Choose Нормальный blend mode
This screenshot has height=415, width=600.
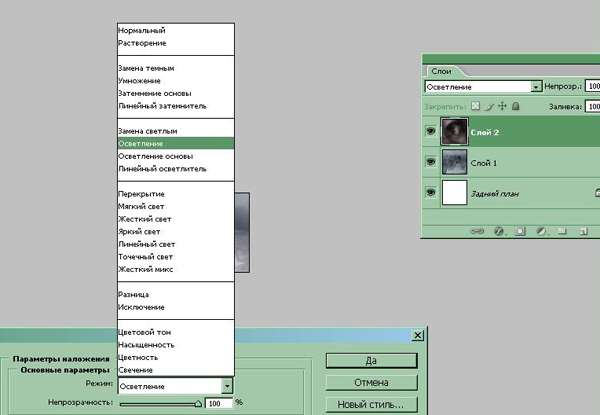[176, 30]
